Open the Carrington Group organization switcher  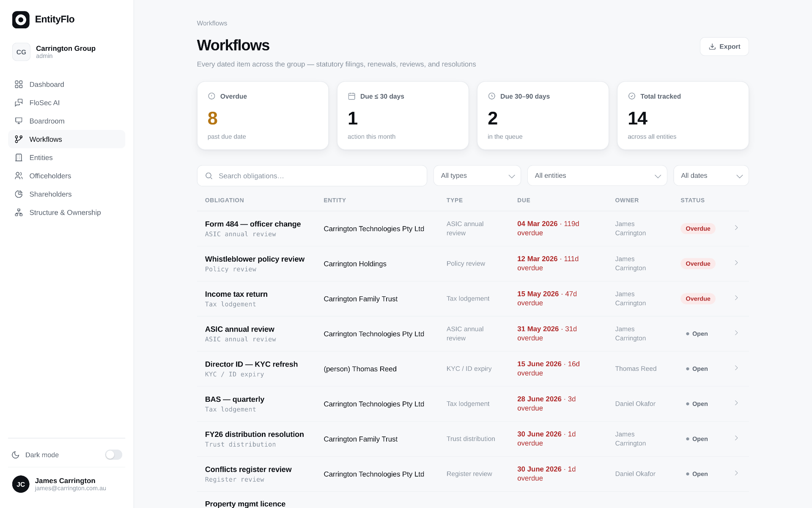[x=66, y=52]
